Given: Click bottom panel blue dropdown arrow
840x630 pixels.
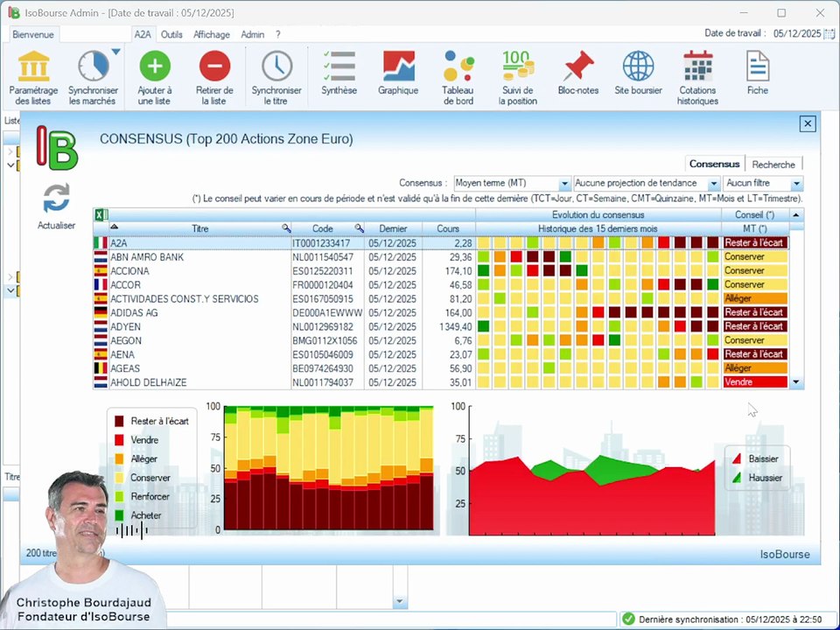Looking at the screenshot, I should pos(400,602).
